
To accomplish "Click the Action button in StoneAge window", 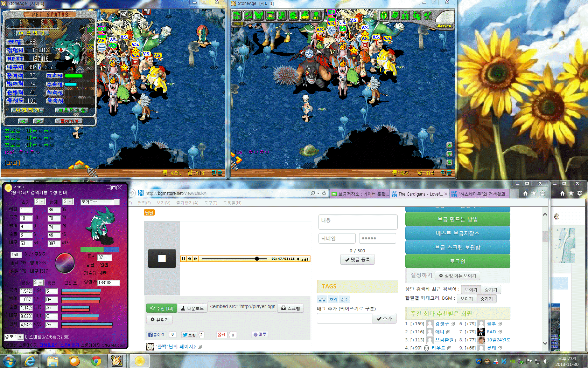I will click(444, 26).
